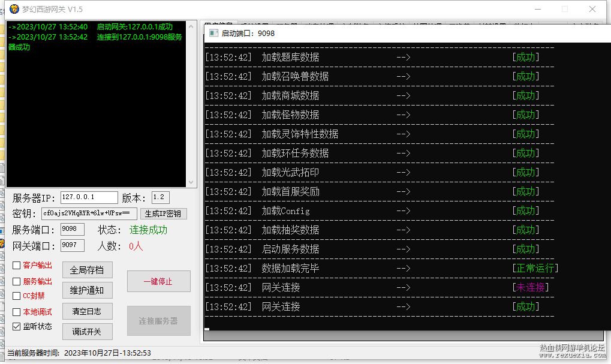Viewport: 611px width, 364px height.
Task: Click the 0人 player count value
Action: 136,246
